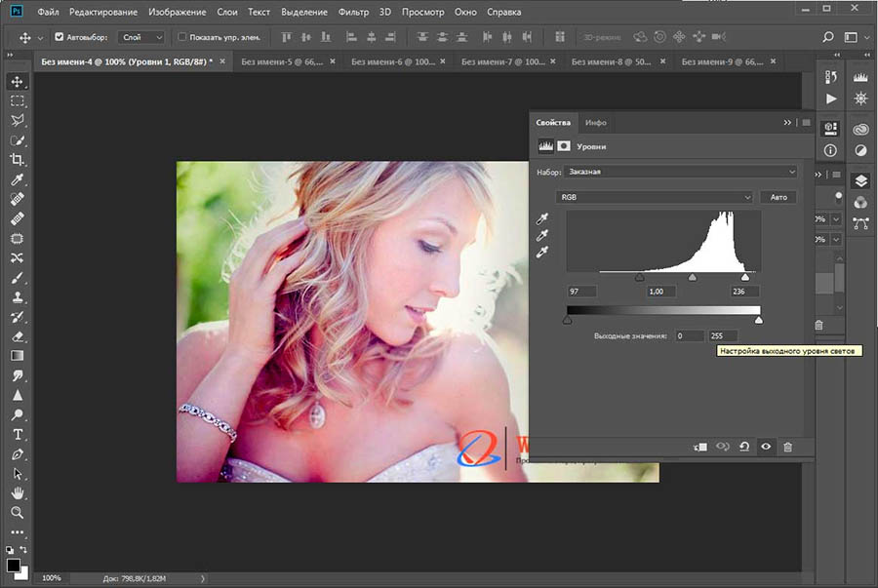Enable Показать упр. элем. checkbox
Image resolution: width=878 pixels, height=588 pixels.
click(182, 37)
